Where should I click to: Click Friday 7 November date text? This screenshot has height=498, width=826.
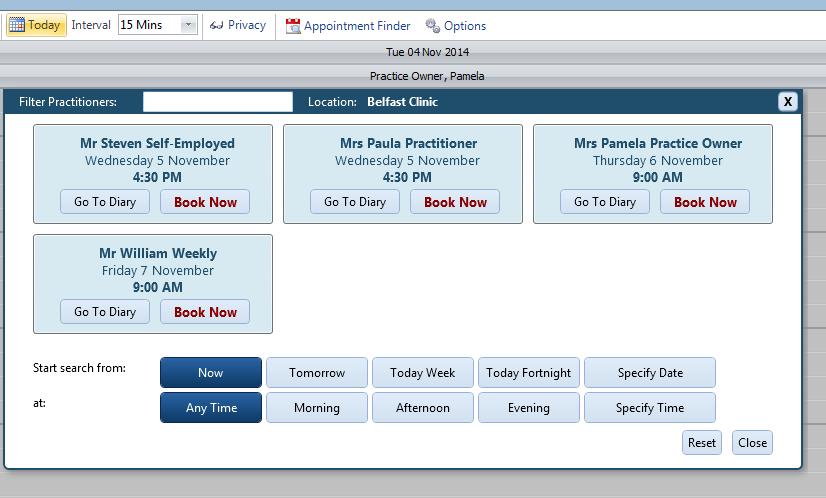click(x=158, y=270)
